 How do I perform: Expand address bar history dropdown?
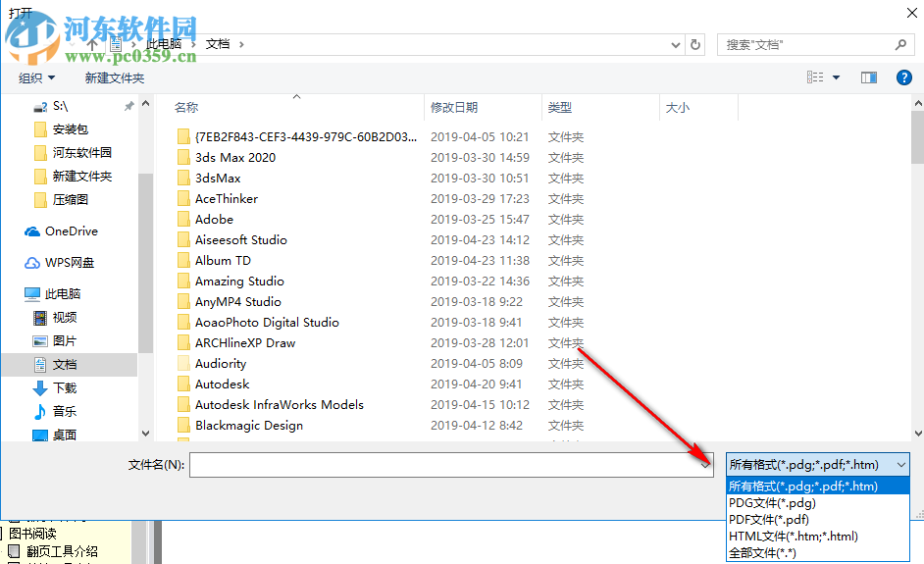(676, 45)
